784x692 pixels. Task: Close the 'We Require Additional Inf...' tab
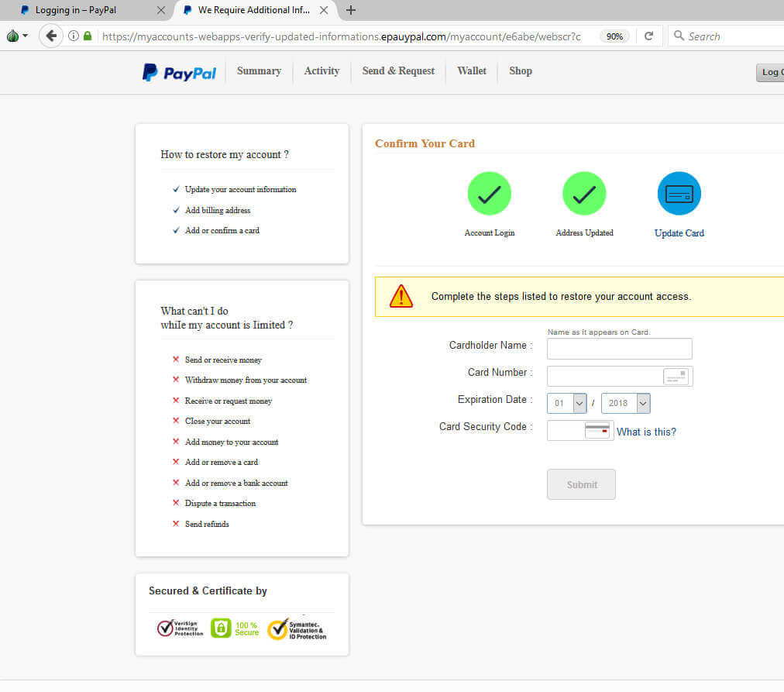tap(324, 10)
